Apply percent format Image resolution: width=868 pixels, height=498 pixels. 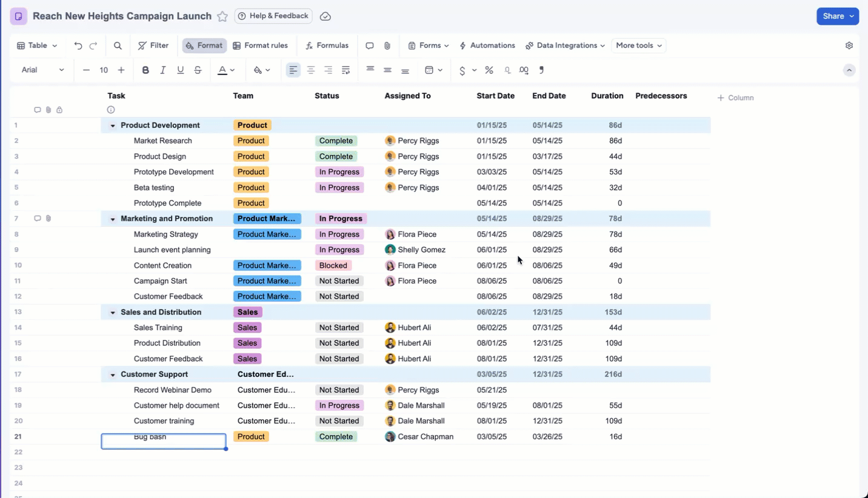(489, 70)
